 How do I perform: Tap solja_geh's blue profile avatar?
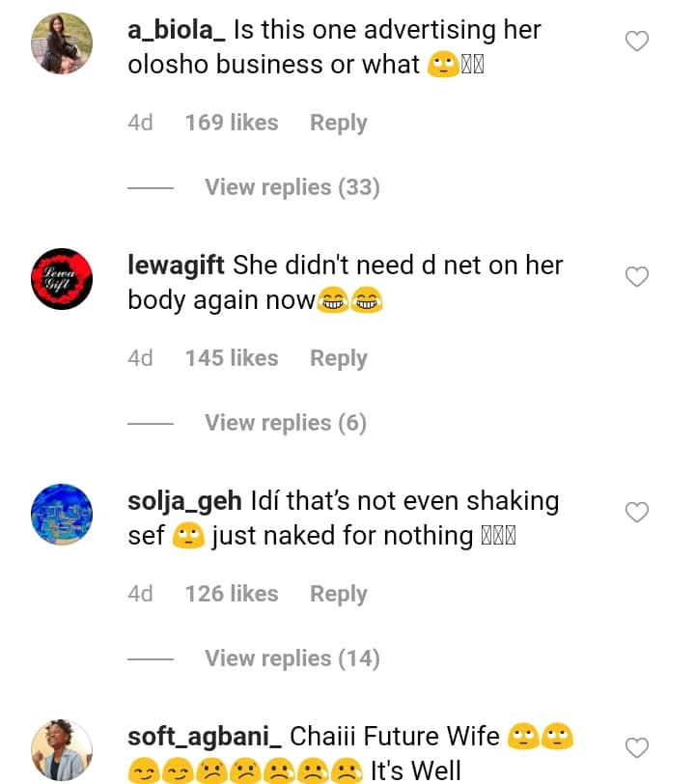[62, 515]
